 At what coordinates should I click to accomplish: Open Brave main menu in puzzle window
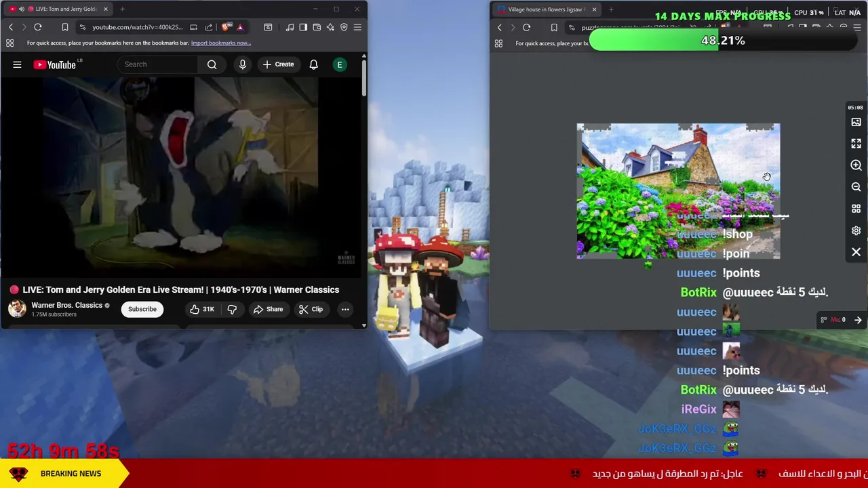[856, 27]
